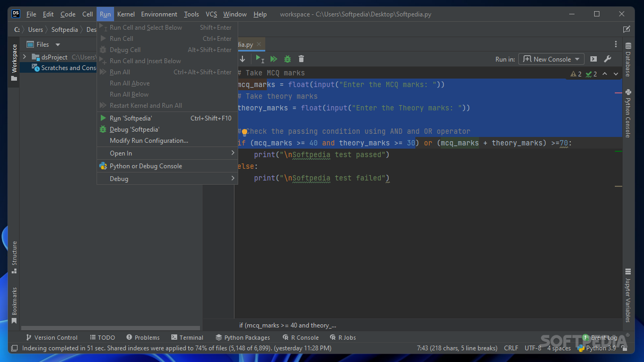Open the Run in New Console dropdown

click(551, 59)
